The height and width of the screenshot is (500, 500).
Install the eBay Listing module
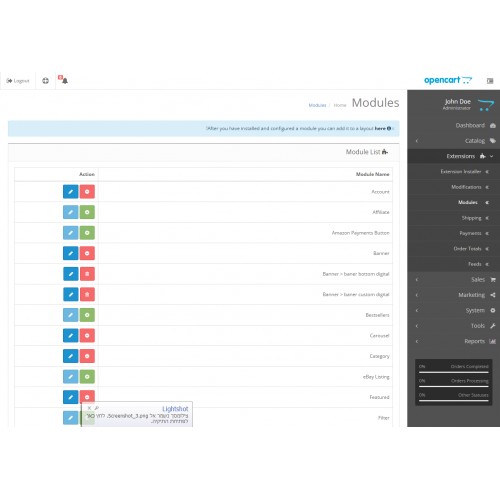[x=87, y=377]
